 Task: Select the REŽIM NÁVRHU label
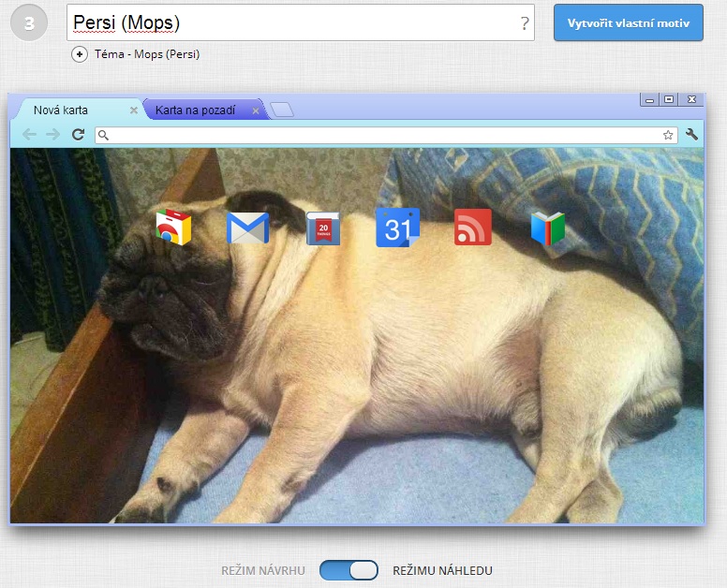click(263, 570)
